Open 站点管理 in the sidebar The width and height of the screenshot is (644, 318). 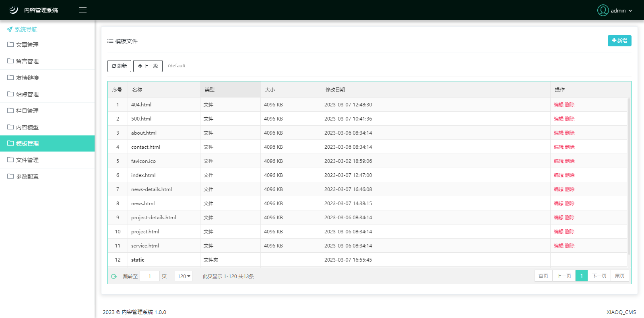pos(47,94)
